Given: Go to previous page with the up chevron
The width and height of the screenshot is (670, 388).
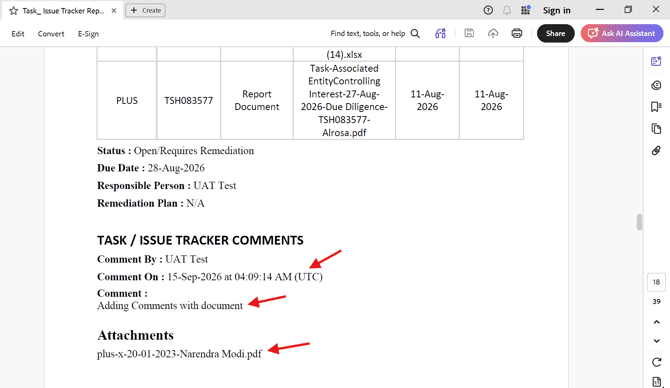Looking at the screenshot, I should pos(657,322).
